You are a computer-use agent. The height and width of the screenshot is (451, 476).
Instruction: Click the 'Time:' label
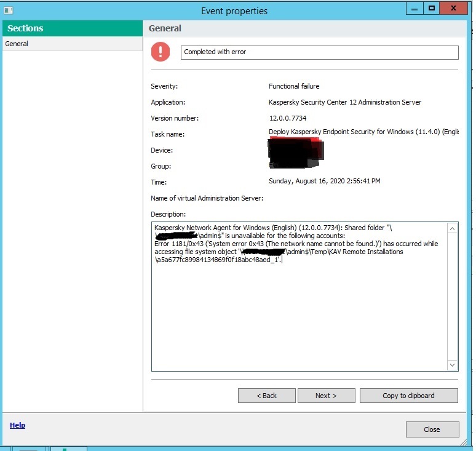pos(159,182)
